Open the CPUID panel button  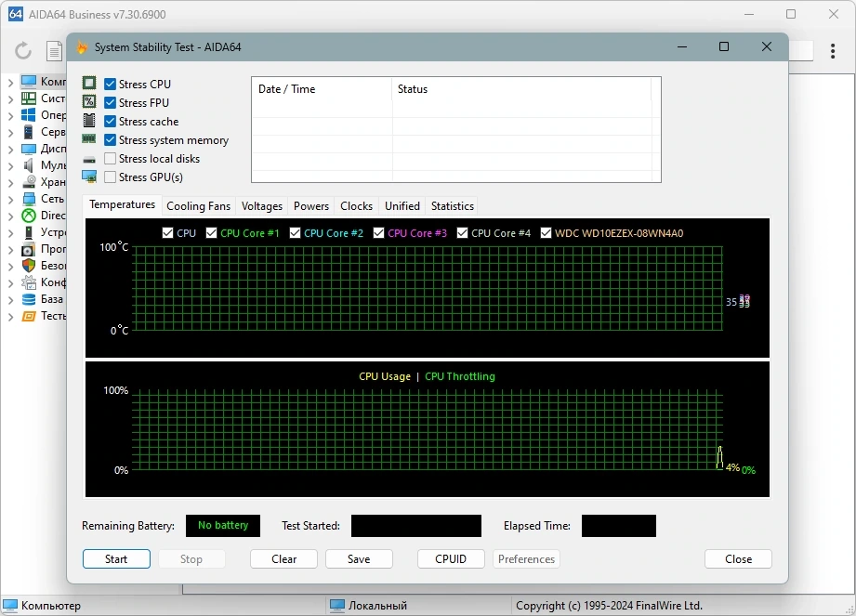click(451, 559)
